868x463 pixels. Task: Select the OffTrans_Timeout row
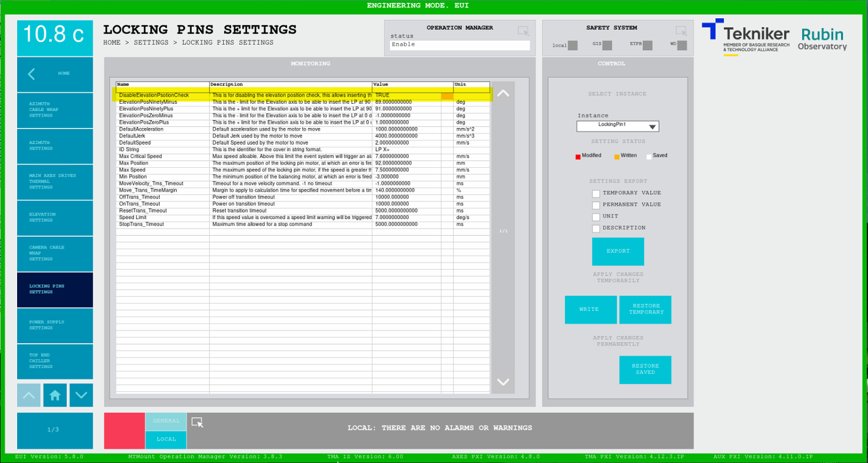pyautogui.click(x=303, y=197)
